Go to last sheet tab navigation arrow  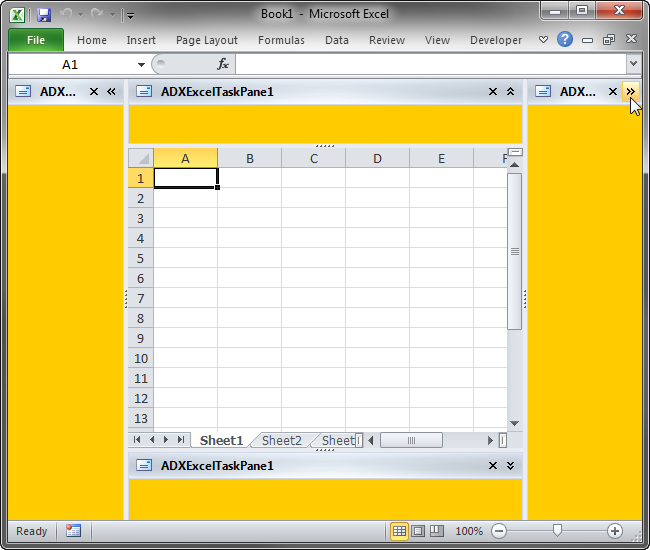(181, 440)
